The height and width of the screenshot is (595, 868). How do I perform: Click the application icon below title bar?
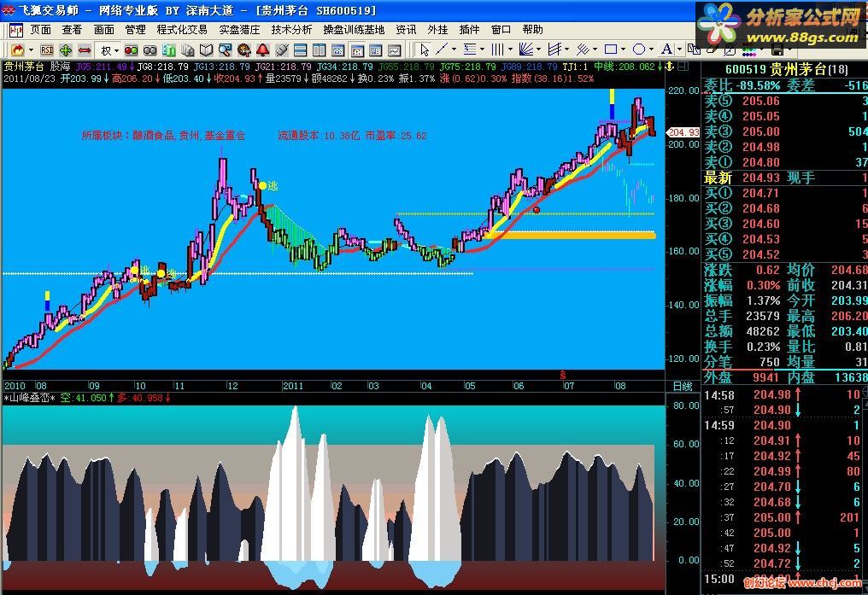point(15,30)
